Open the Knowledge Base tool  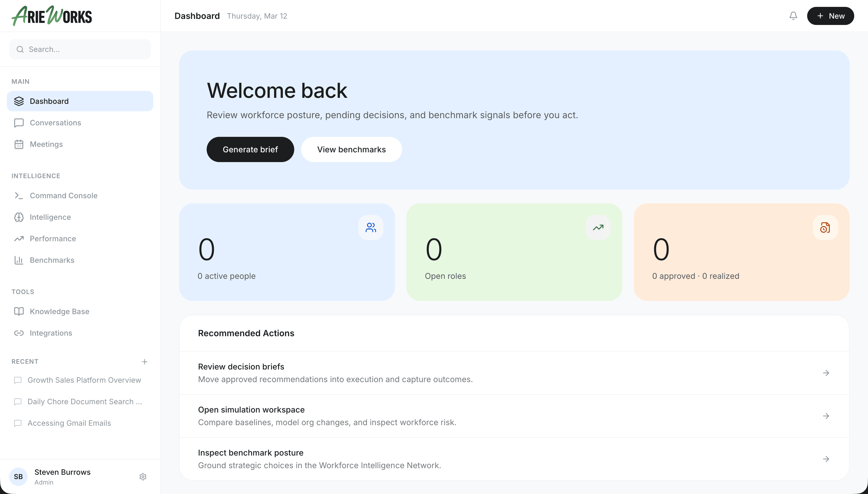[x=59, y=311]
